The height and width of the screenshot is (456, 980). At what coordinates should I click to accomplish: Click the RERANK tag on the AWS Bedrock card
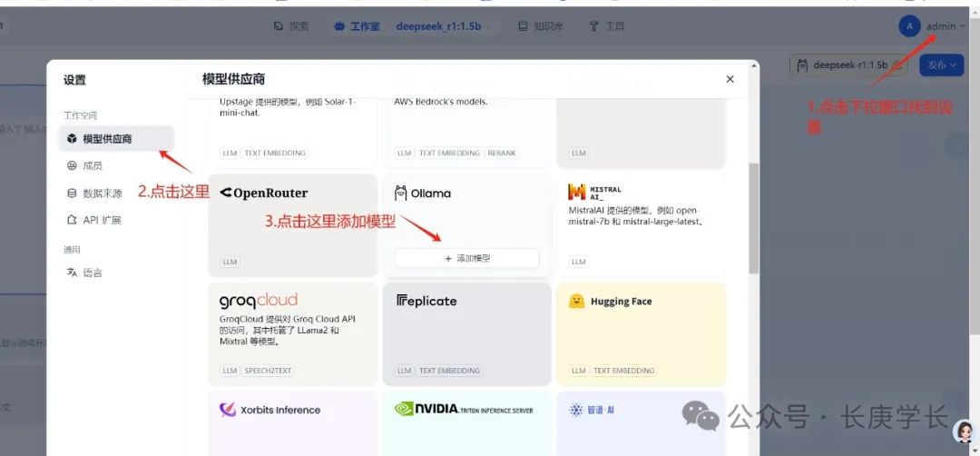502,154
